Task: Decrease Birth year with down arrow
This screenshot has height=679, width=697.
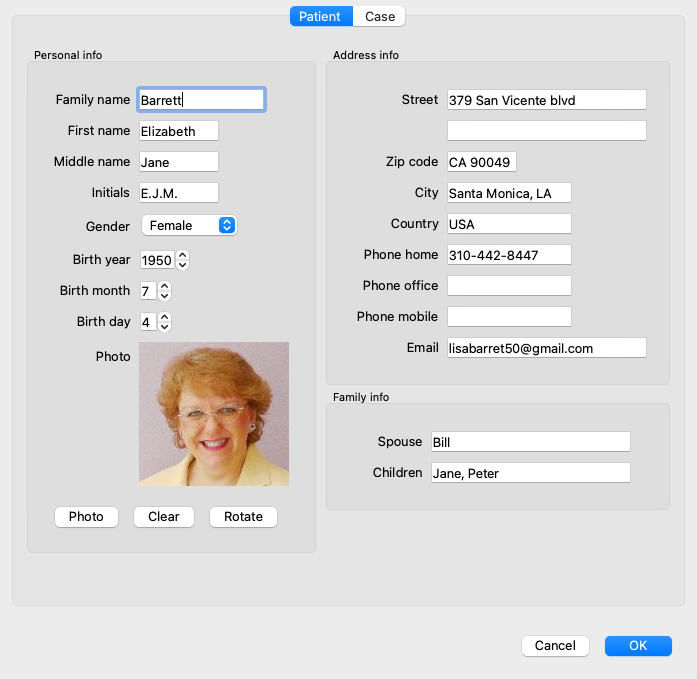Action: click(x=183, y=265)
